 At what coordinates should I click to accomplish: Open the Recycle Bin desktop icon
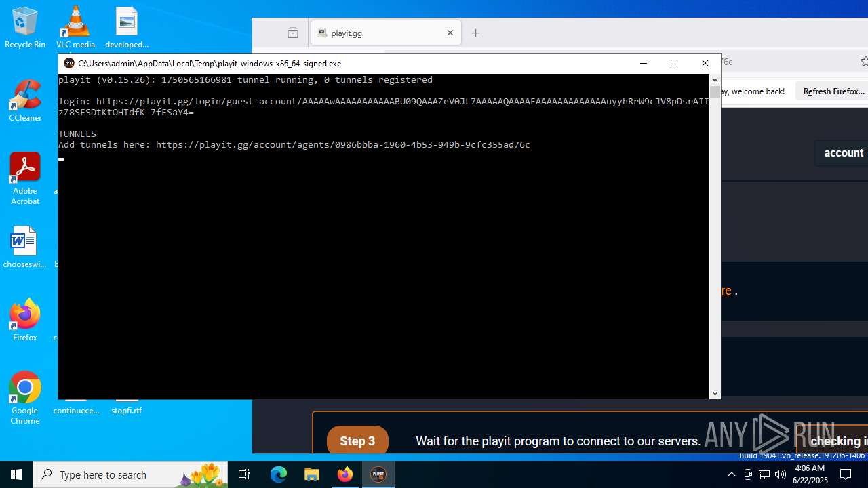pos(25,28)
